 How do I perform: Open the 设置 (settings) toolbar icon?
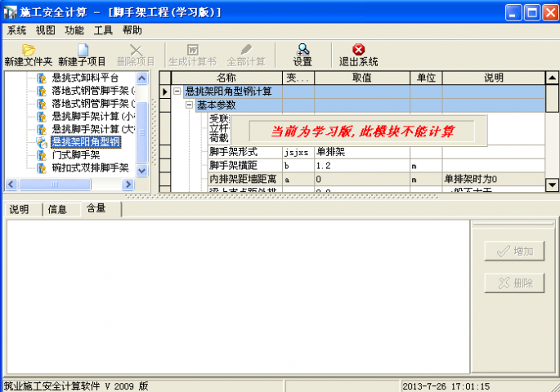point(302,51)
